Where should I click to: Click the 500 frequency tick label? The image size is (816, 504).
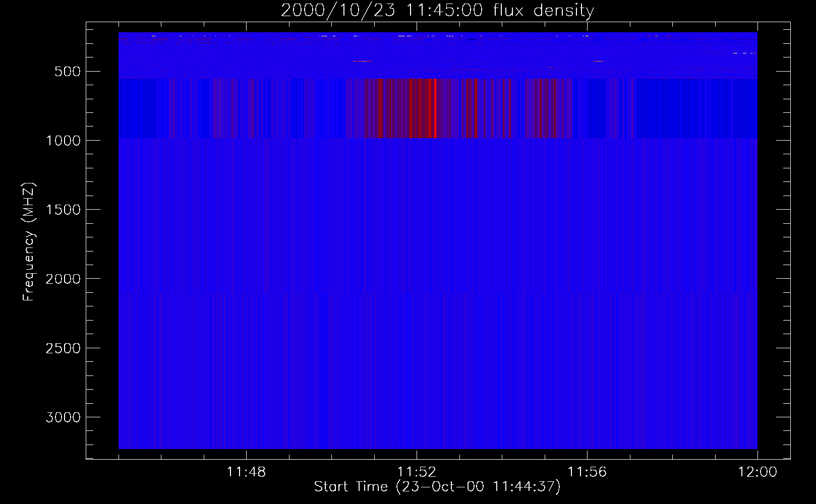[x=68, y=72]
